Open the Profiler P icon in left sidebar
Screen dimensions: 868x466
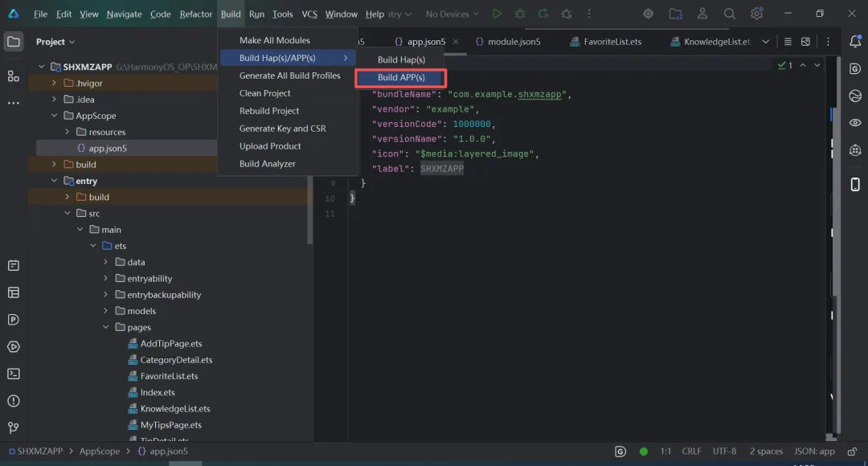pos(14,320)
